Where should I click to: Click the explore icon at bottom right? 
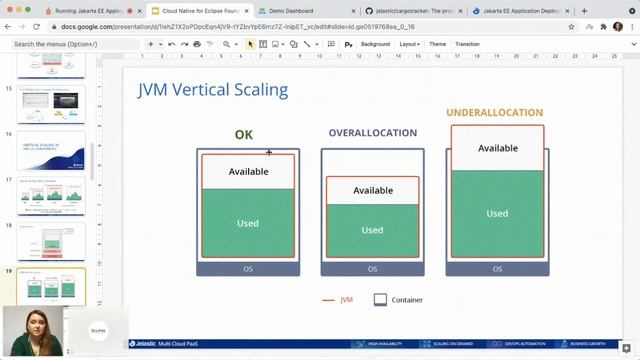[x=627, y=348]
